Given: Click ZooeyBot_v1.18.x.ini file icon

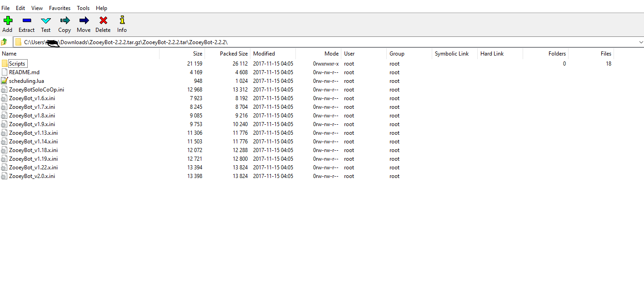Looking at the screenshot, I should (x=5, y=150).
